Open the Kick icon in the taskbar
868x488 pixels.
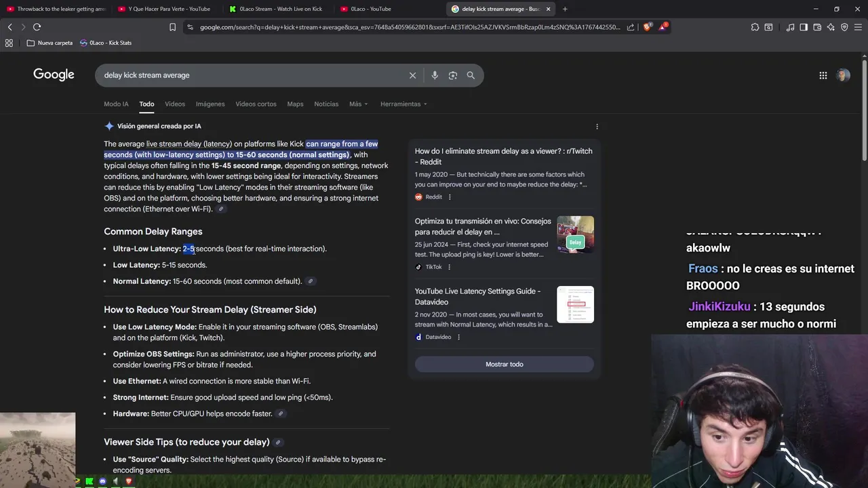[90, 481]
